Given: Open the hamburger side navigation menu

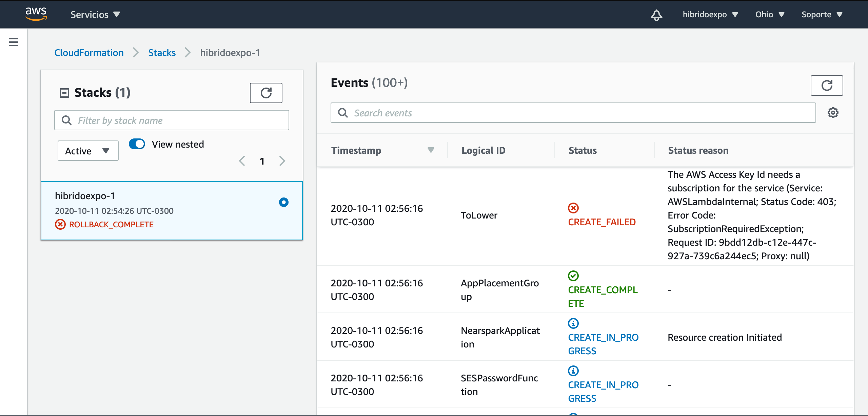Looking at the screenshot, I should tap(14, 42).
